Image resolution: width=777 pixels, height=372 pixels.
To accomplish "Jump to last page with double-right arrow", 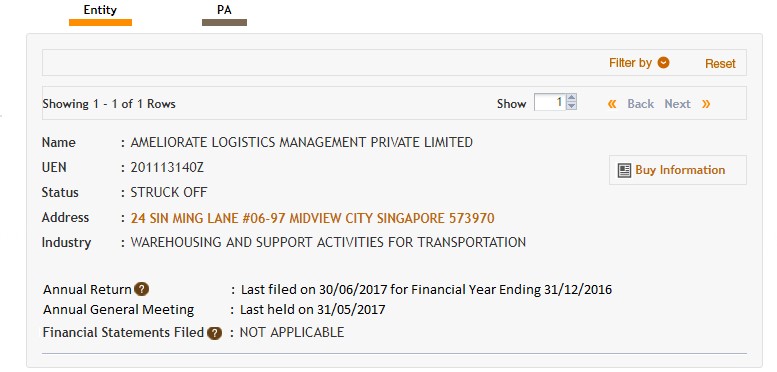I will click(706, 104).
